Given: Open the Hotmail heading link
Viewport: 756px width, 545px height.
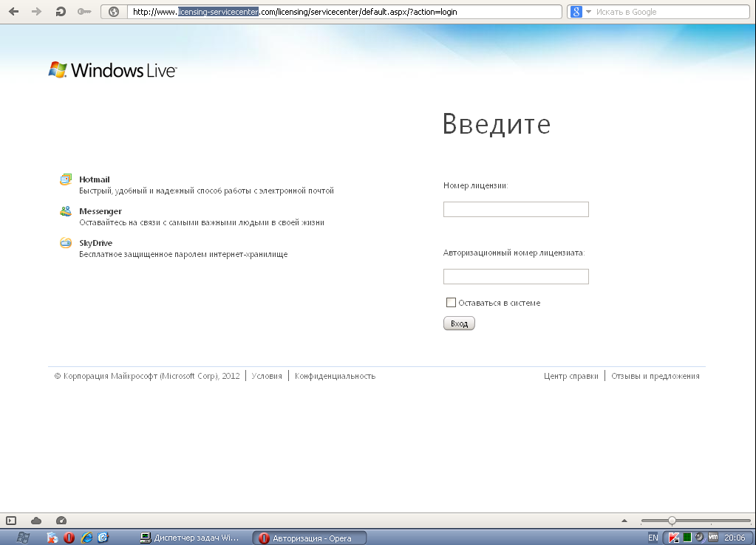Looking at the screenshot, I should [95, 179].
